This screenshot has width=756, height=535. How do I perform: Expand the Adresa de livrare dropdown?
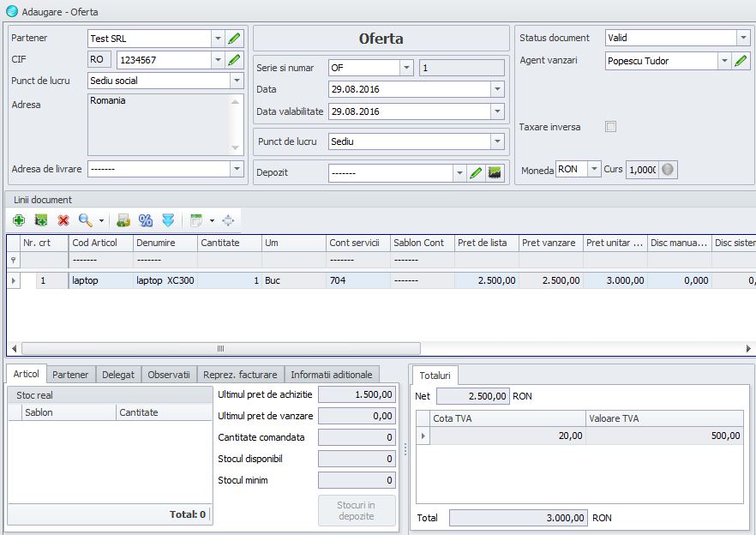point(237,169)
